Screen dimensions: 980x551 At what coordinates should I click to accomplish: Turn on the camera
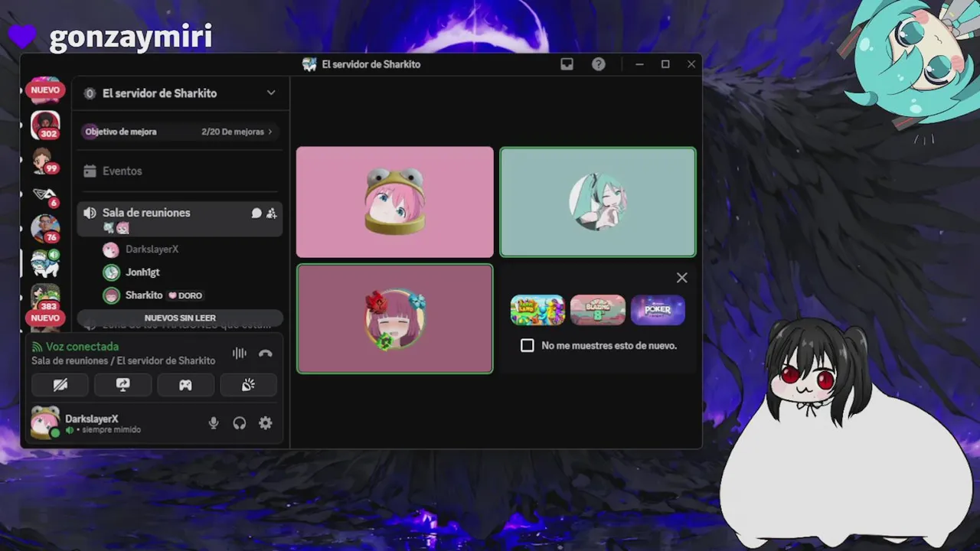[x=60, y=385]
